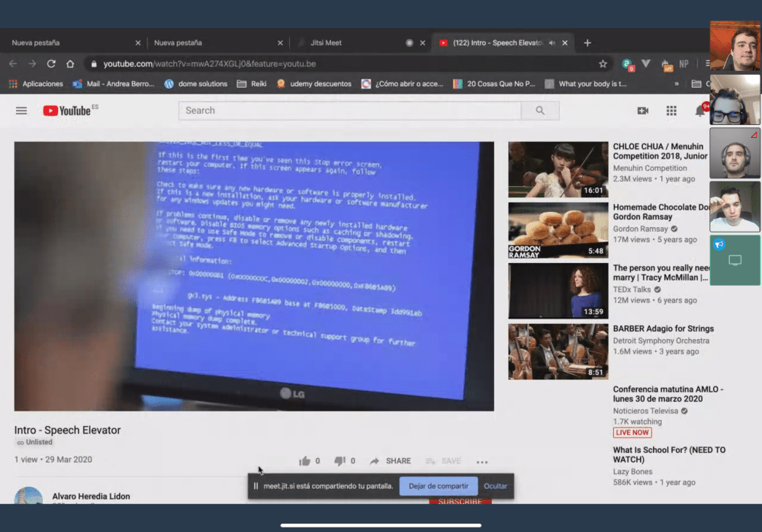Click Dejar de compartir button

pyautogui.click(x=438, y=486)
